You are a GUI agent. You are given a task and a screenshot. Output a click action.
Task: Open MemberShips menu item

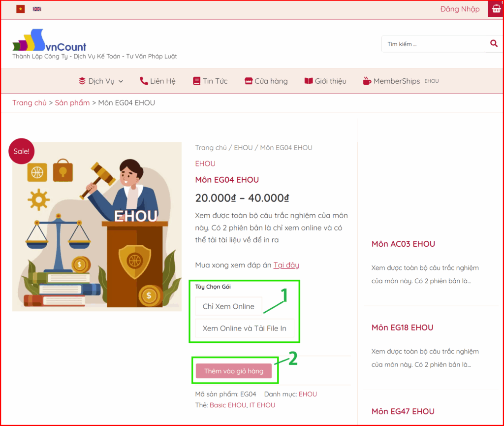tap(396, 81)
